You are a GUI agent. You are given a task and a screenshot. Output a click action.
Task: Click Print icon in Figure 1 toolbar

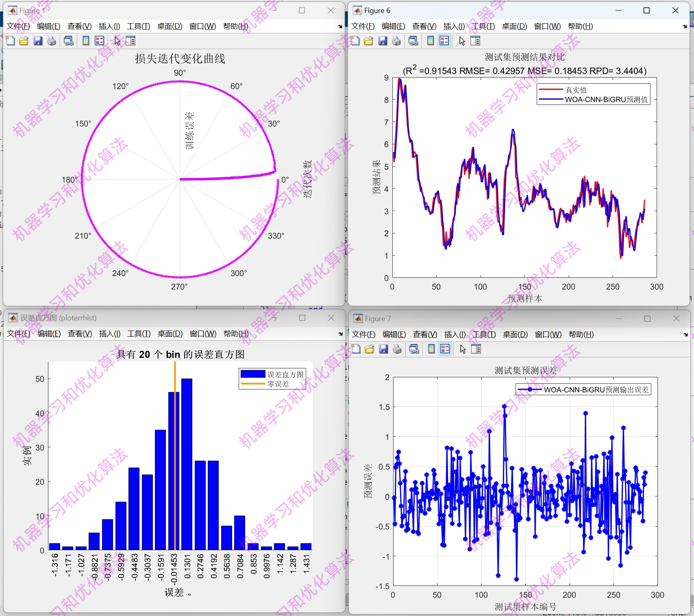click(52, 41)
